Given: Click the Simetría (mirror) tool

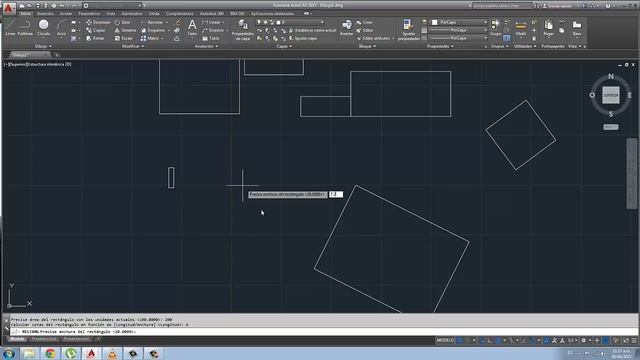Looking at the screenshot, I should click(125, 30).
